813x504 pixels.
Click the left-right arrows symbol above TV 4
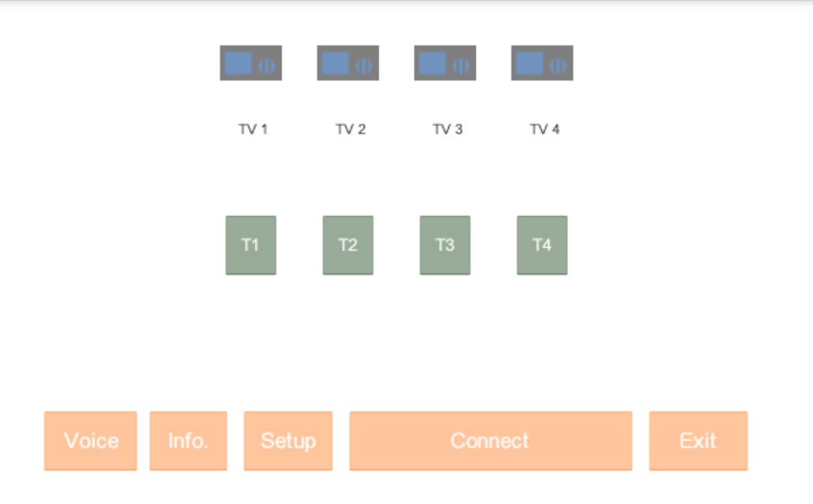click(558, 66)
